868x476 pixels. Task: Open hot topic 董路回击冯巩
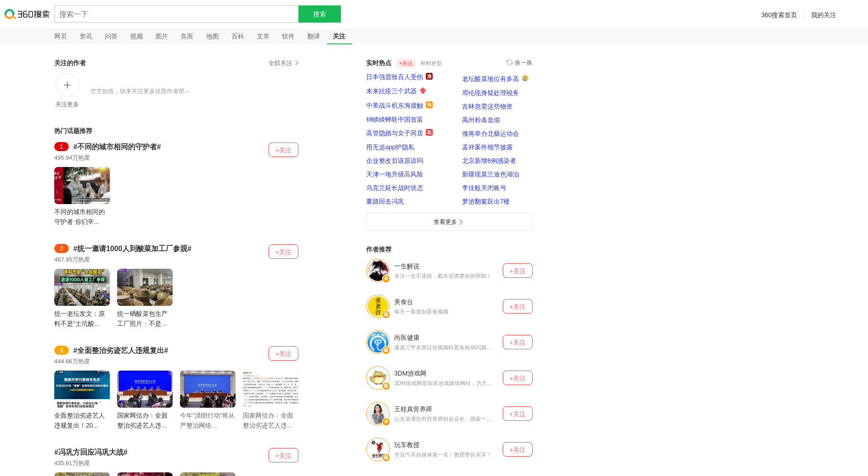[385, 201]
